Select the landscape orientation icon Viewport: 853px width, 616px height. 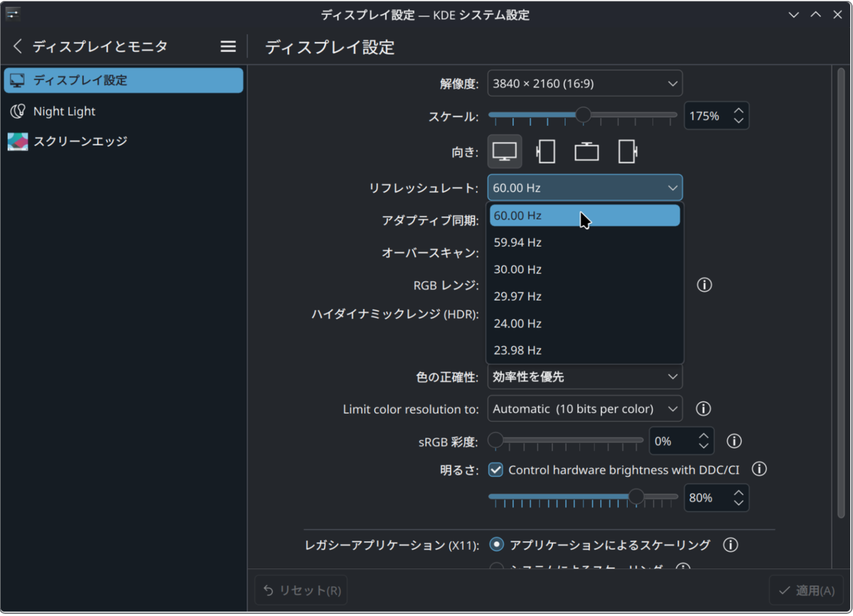pos(505,151)
